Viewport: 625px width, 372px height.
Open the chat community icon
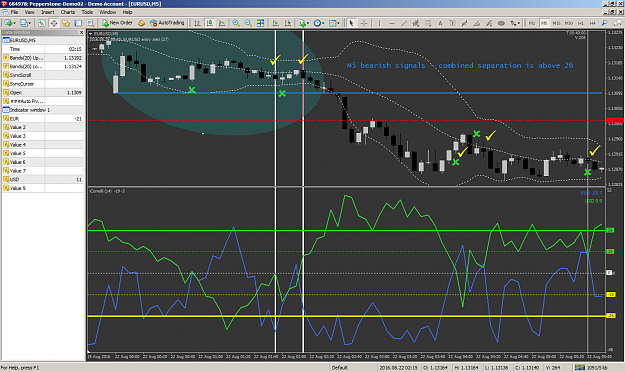(x=618, y=23)
